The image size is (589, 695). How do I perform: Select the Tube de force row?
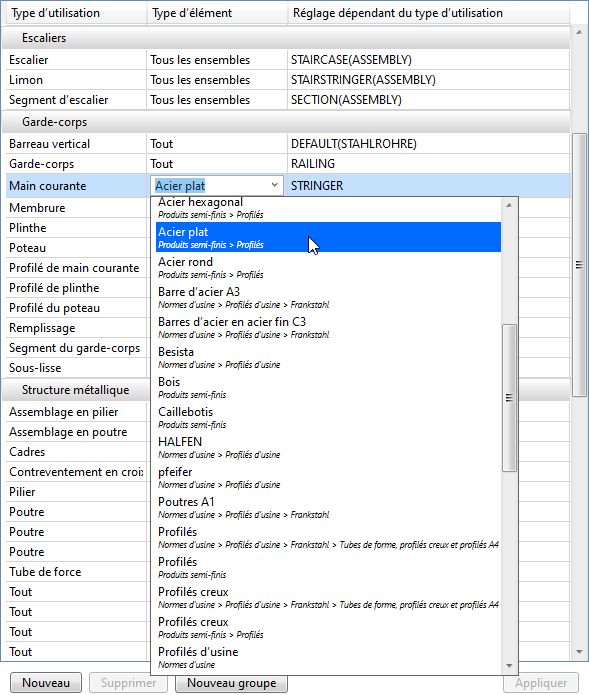click(76, 572)
